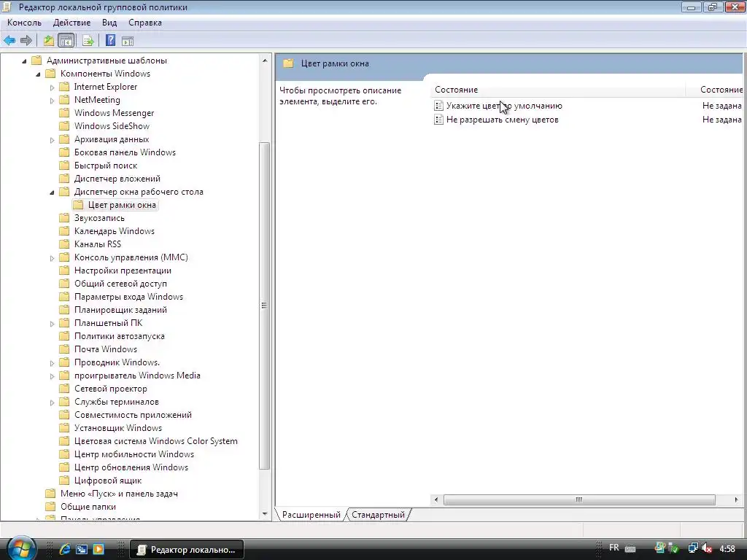Expand the 'Планшетный ПК' node

52,324
